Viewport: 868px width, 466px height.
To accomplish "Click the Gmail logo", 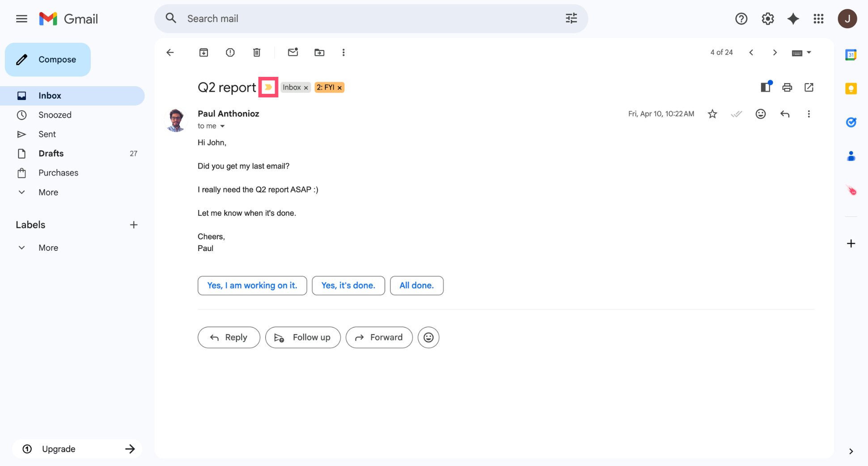I will click(x=68, y=19).
